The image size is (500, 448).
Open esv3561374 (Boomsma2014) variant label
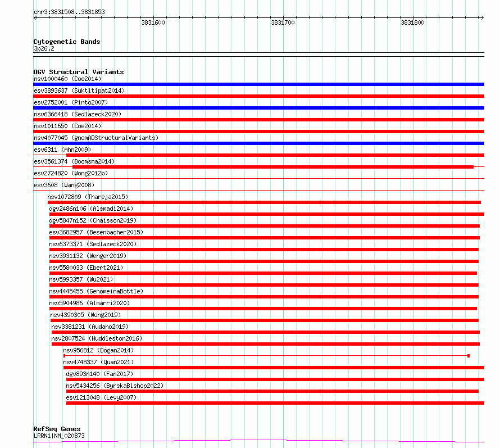point(74,161)
